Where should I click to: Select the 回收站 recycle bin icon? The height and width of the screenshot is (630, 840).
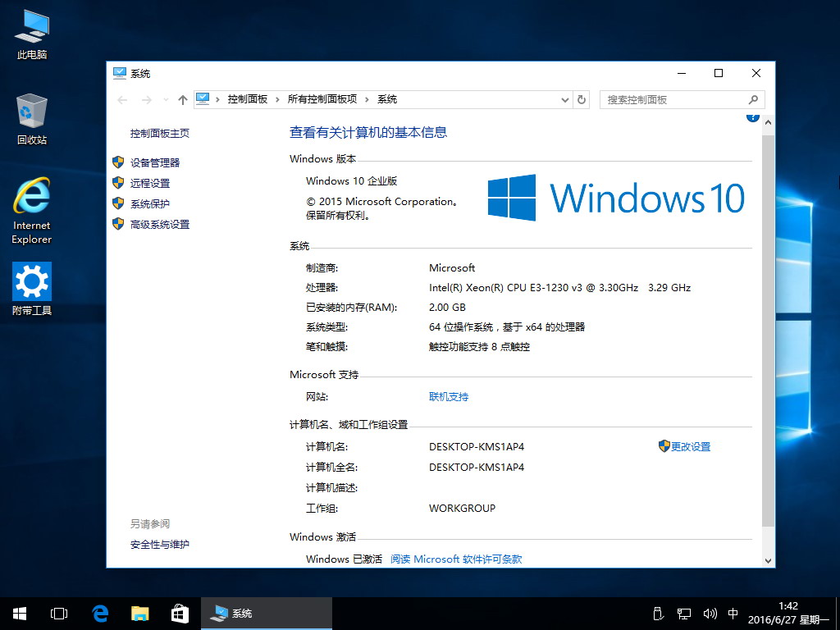pos(32,119)
